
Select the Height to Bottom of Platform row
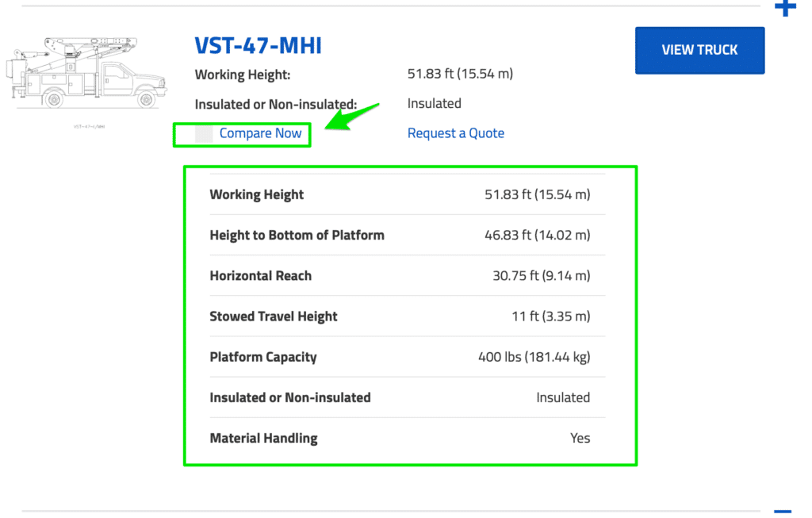pyautogui.click(x=297, y=235)
